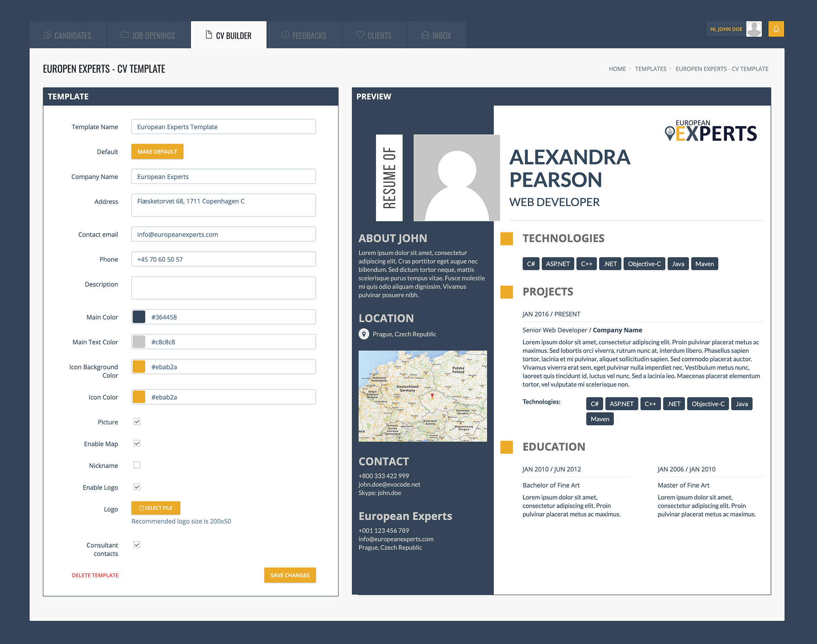Click the Delete Template link
This screenshot has width=817, height=644.
[95, 576]
